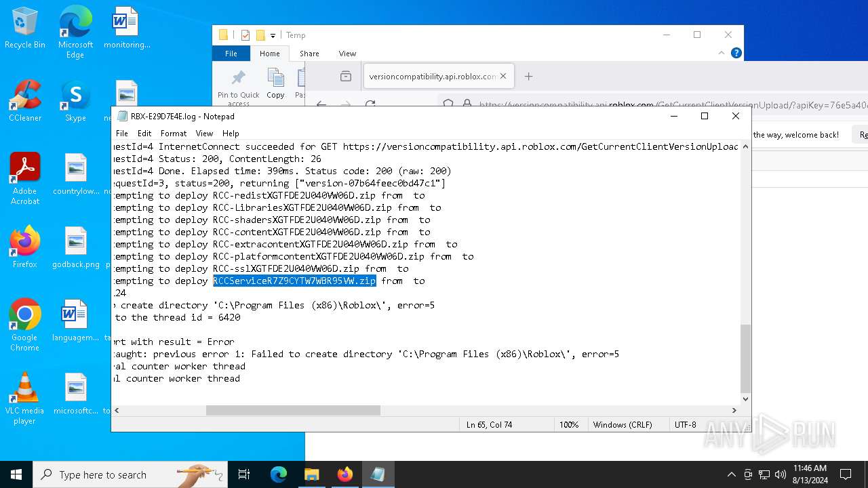Click Notepad vertical scrollbar up arrow
The height and width of the screenshot is (488, 868).
(x=745, y=147)
